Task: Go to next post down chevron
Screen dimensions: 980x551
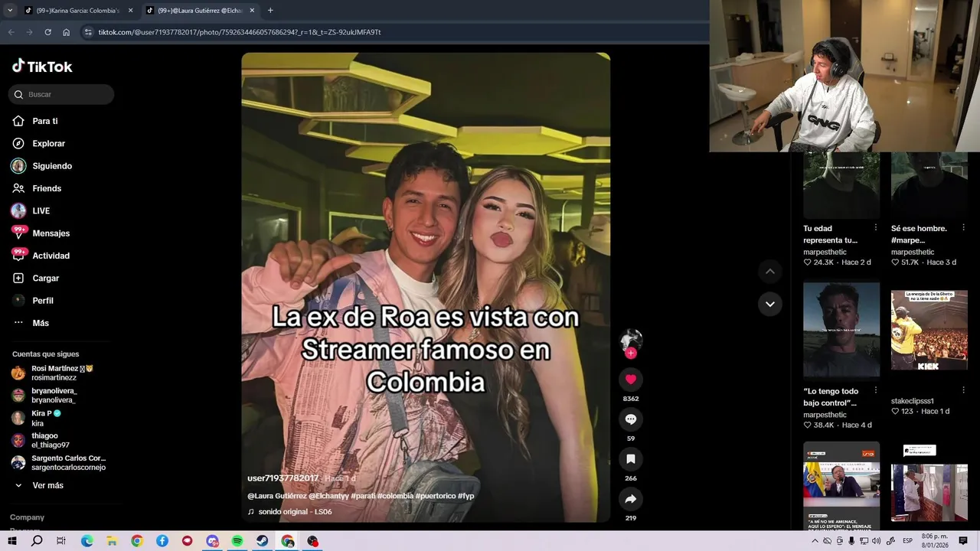Action: pyautogui.click(x=770, y=304)
